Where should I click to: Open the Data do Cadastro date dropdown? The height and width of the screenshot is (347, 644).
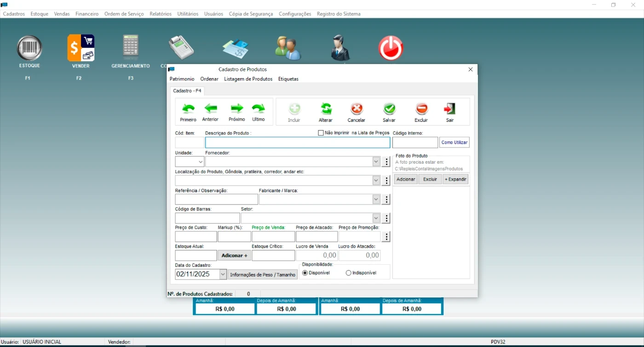pyautogui.click(x=223, y=274)
